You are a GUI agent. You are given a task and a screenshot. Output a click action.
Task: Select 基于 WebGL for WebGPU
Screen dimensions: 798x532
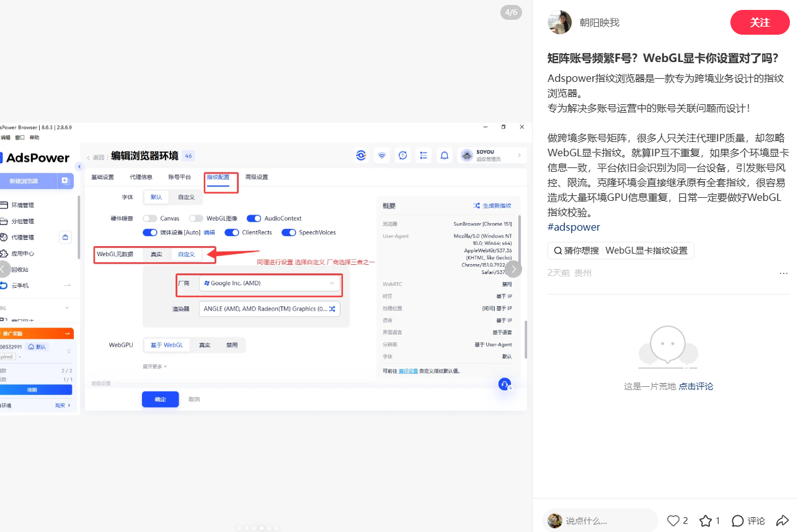pyautogui.click(x=167, y=345)
